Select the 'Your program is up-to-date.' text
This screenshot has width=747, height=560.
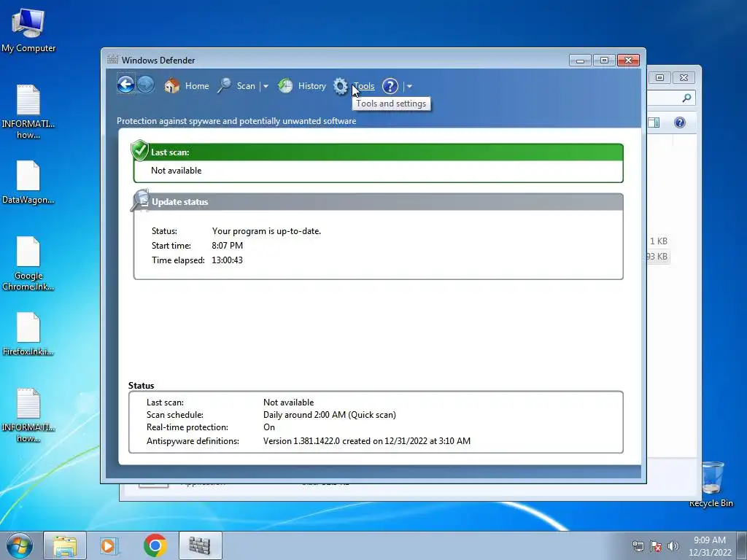click(266, 231)
